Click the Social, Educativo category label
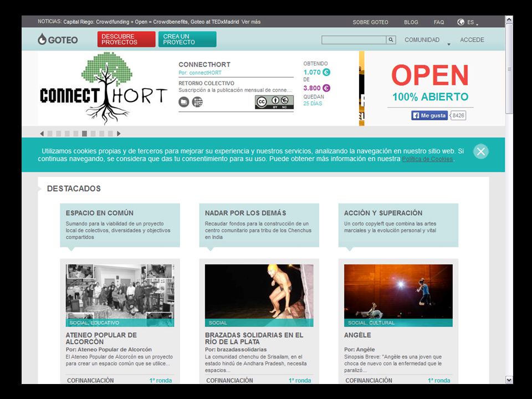 point(94,323)
